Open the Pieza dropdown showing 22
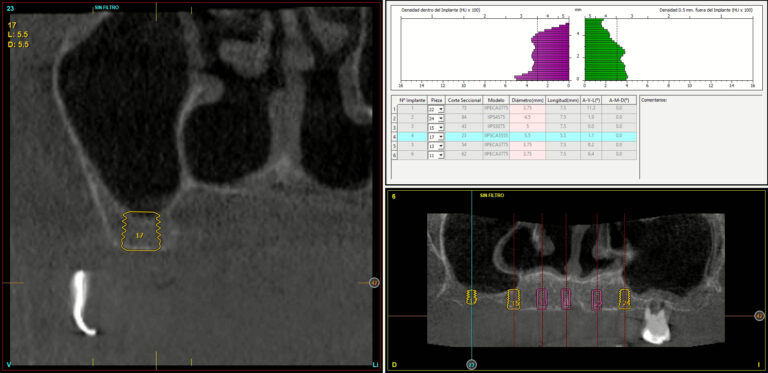768x373 pixels. 436,109
